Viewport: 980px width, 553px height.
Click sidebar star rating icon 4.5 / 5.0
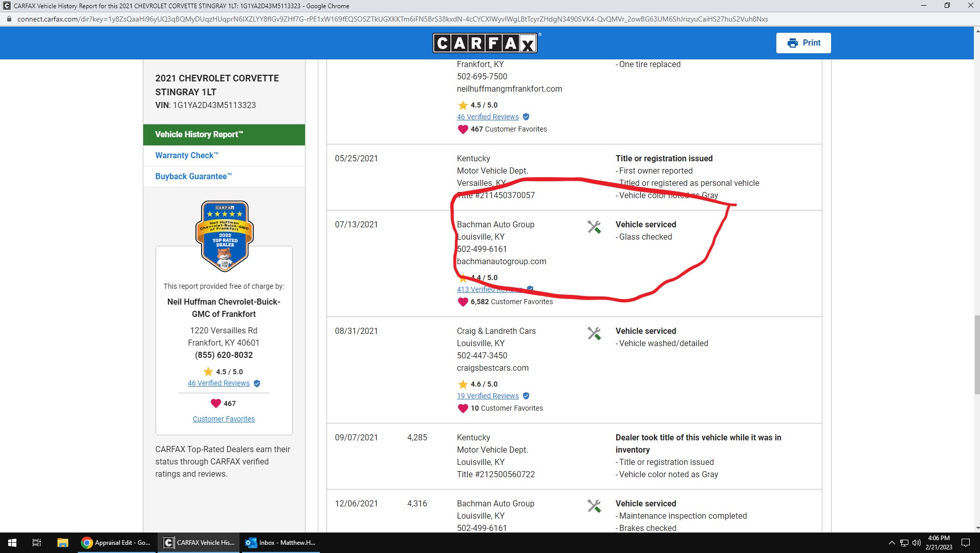tap(208, 372)
